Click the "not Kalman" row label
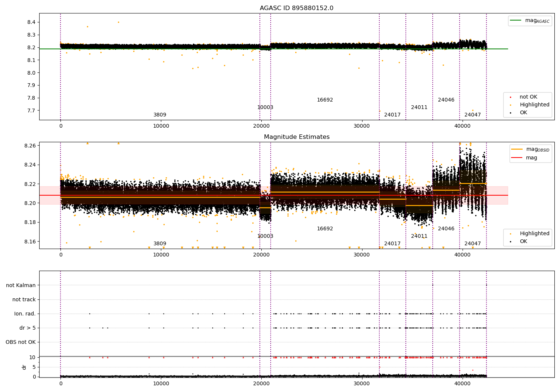The width and height of the screenshot is (560, 392). pos(21,286)
